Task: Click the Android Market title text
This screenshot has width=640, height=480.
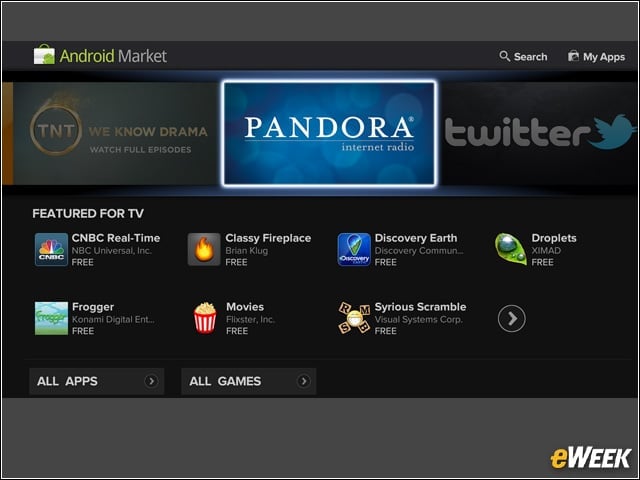Action: coord(113,56)
